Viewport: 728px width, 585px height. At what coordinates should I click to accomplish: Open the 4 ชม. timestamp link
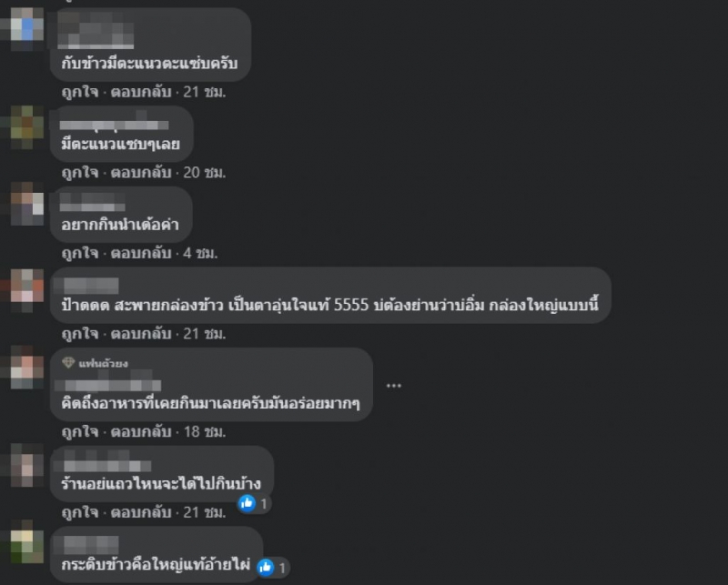200,253
